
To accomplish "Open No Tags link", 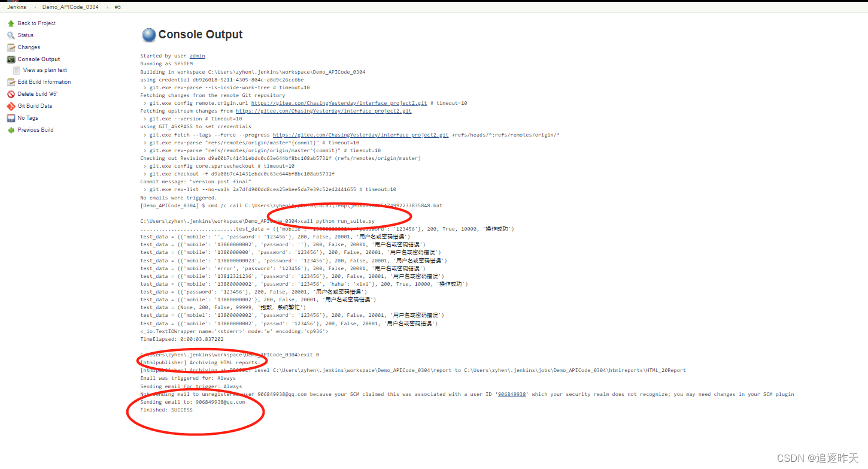I will 28,118.
